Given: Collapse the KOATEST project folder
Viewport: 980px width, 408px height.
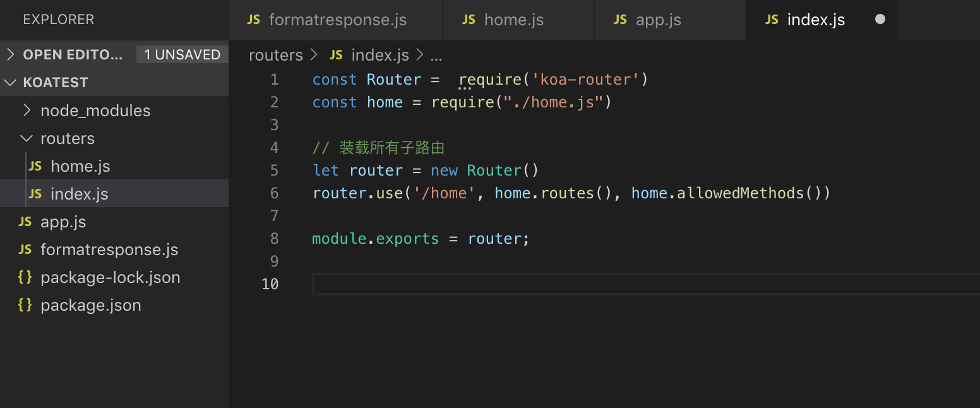Looking at the screenshot, I should click(x=11, y=83).
